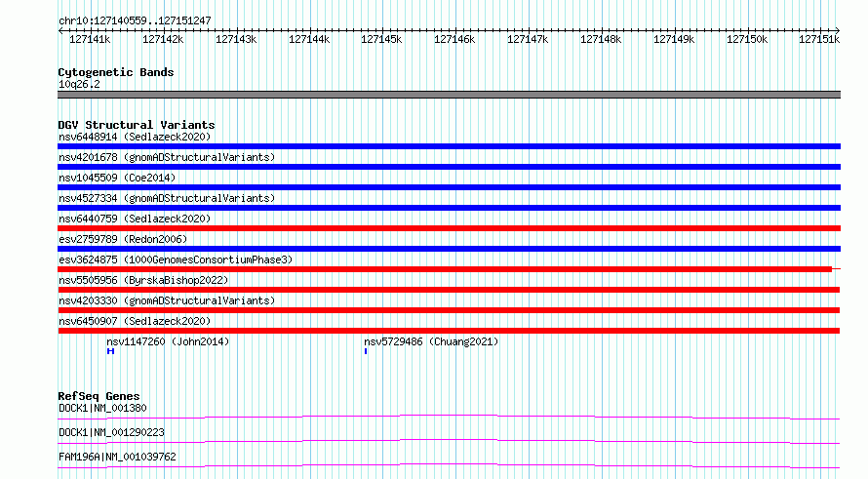Click the red bar under nsv5505956
The height and width of the screenshot is (479, 868).
tap(449, 290)
